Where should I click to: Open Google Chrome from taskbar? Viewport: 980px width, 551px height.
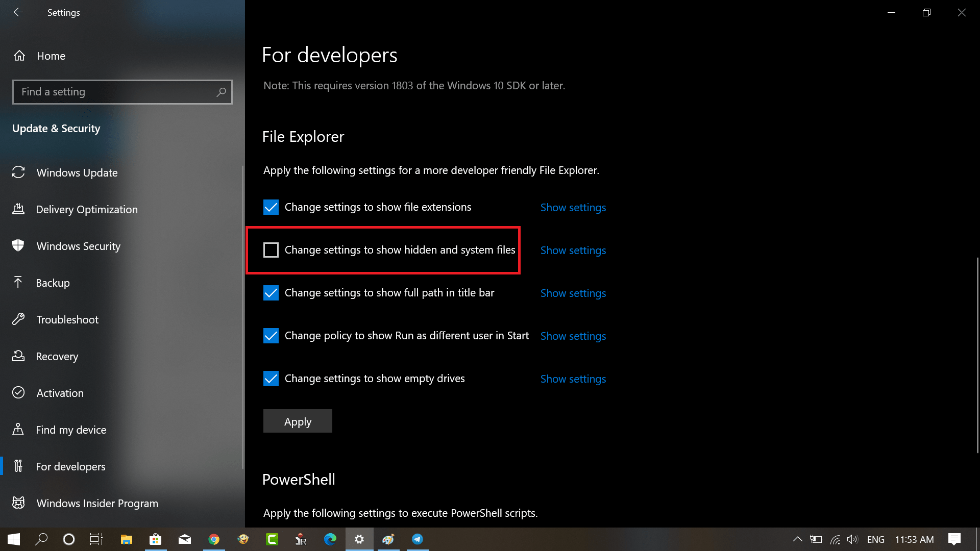tap(214, 539)
